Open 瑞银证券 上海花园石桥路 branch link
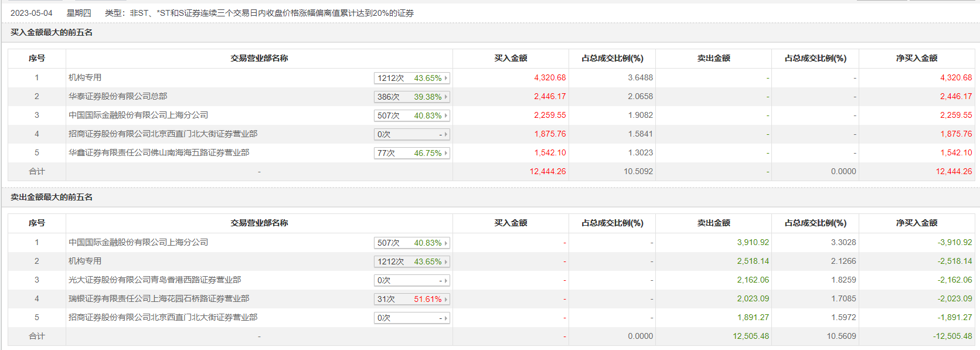 coord(159,298)
